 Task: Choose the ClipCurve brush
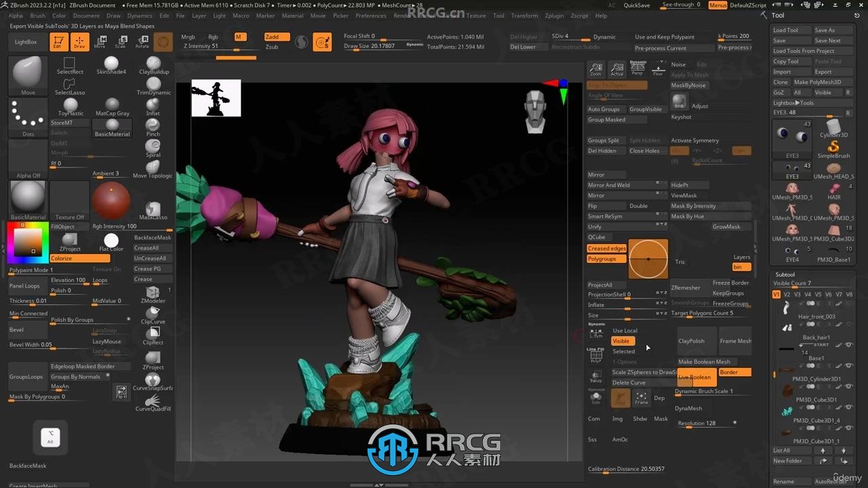[153, 316]
